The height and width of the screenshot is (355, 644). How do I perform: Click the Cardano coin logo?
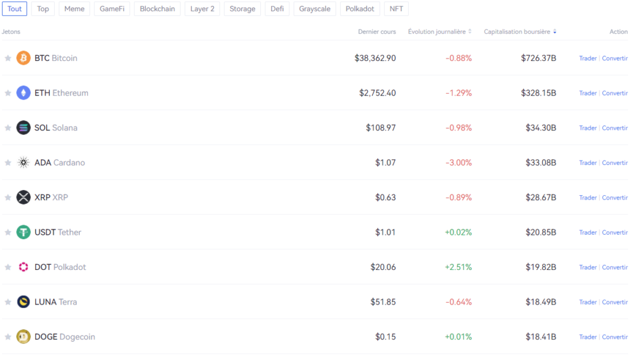23,162
